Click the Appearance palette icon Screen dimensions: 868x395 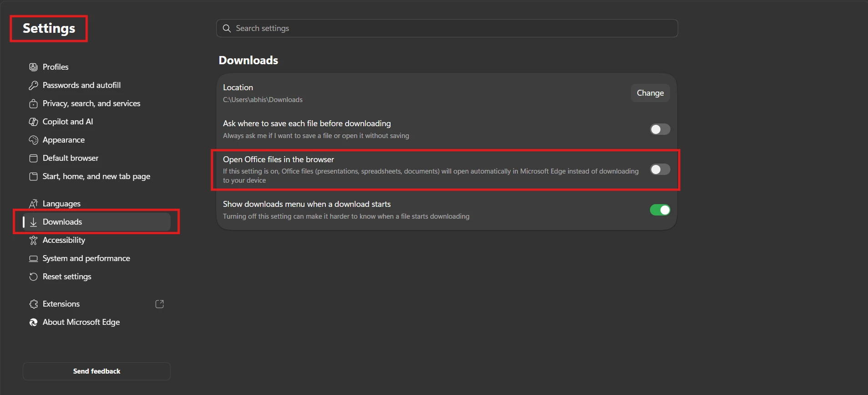(x=33, y=140)
